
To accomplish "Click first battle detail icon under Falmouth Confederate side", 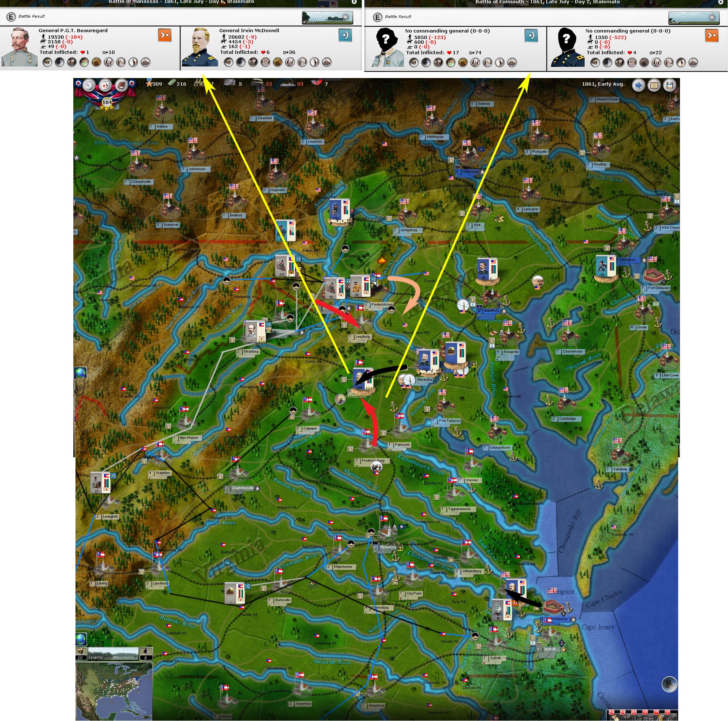I will [x=414, y=62].
